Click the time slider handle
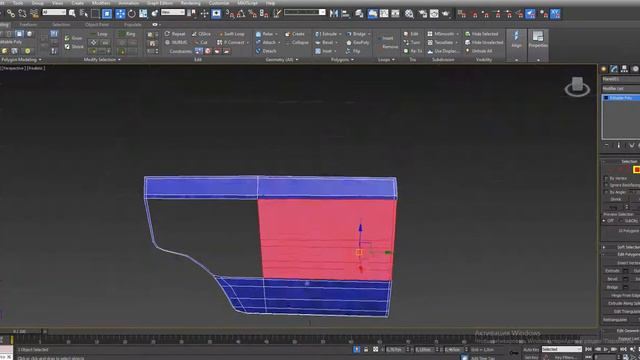The image size is (640, 360). coord(21,331)
